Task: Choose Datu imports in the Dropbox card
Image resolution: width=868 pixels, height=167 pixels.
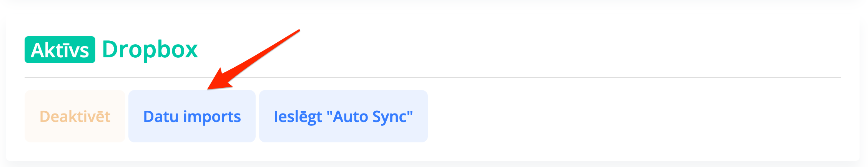Action: (x=192, y=116)
